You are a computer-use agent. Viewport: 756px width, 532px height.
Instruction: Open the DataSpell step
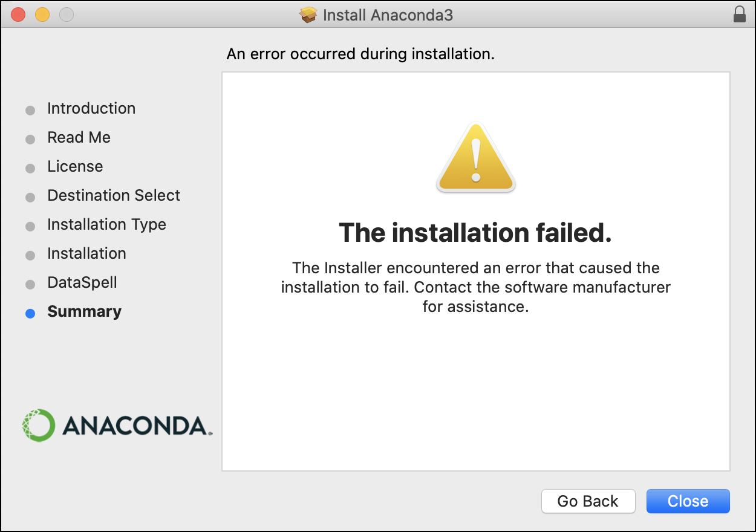click(x=82, y=282)
